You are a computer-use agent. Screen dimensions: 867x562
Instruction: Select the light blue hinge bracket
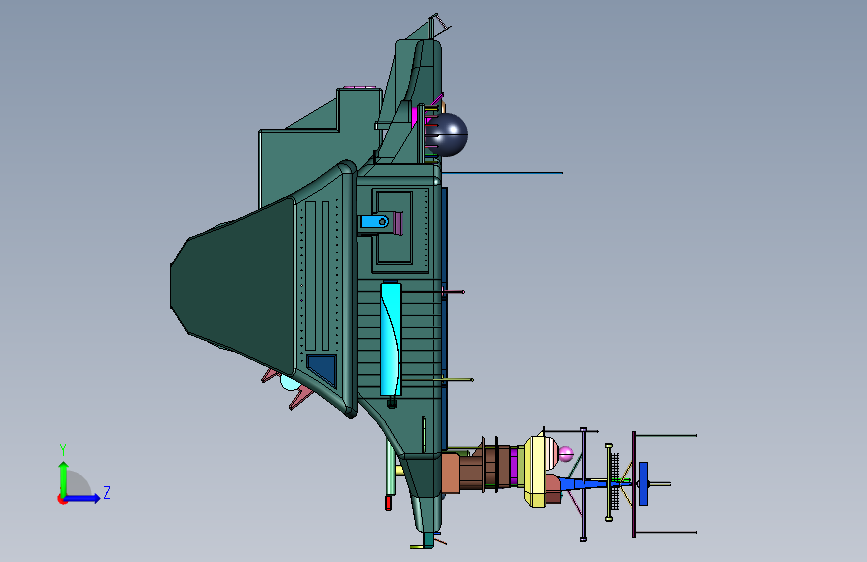pos(374,222)
